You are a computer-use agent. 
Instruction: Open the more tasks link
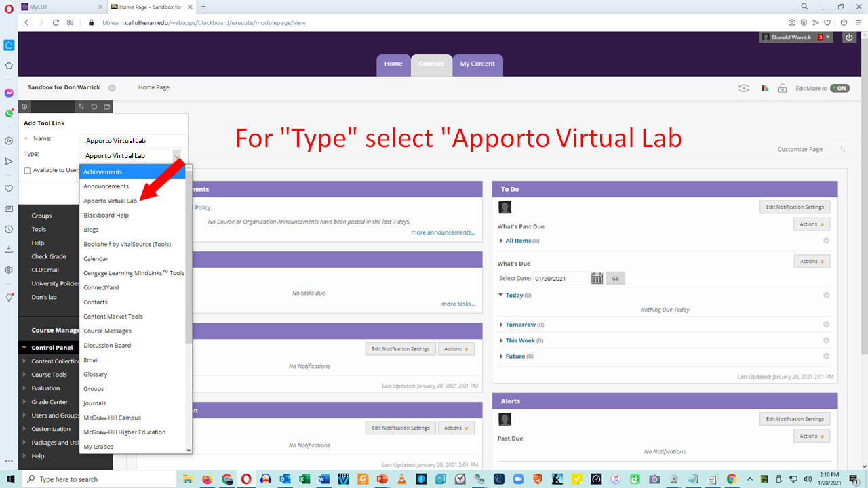(458, 304)
